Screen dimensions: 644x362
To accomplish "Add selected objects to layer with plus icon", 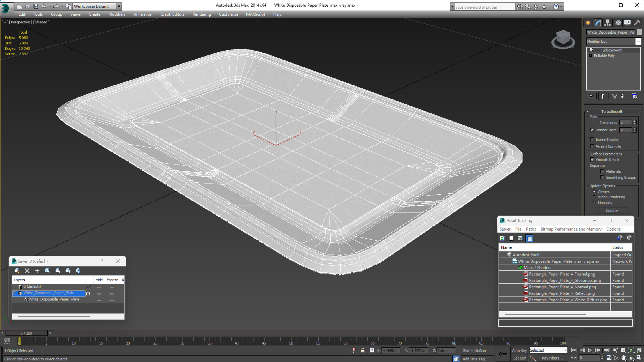I will 37,271.
